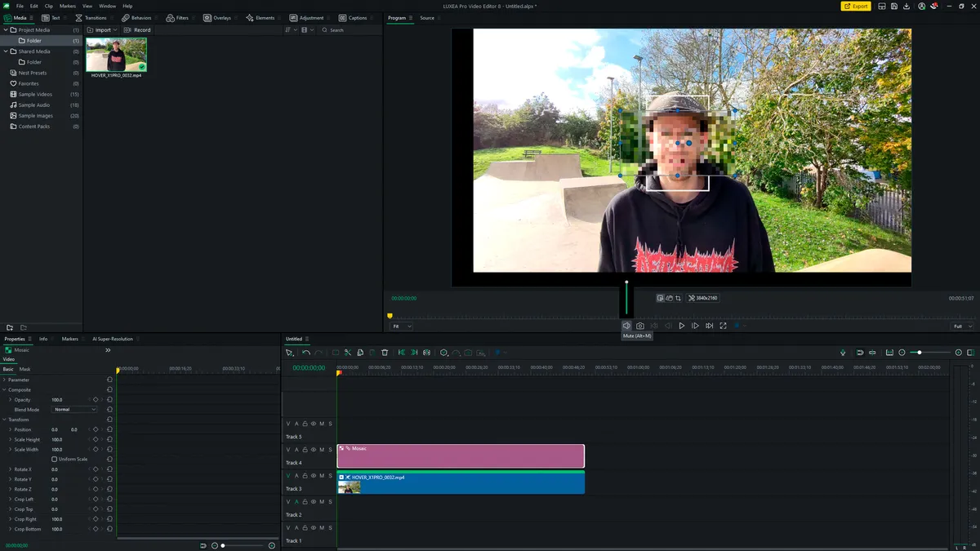Switch to the Mask tab
This screenshot has height=551, width=980.
(25, 369)
